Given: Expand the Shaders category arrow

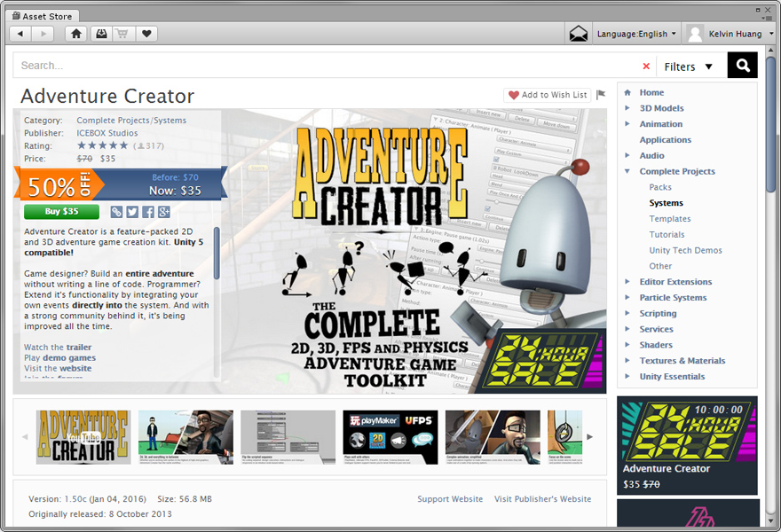Looking at the screenshot, I should 627,345.
